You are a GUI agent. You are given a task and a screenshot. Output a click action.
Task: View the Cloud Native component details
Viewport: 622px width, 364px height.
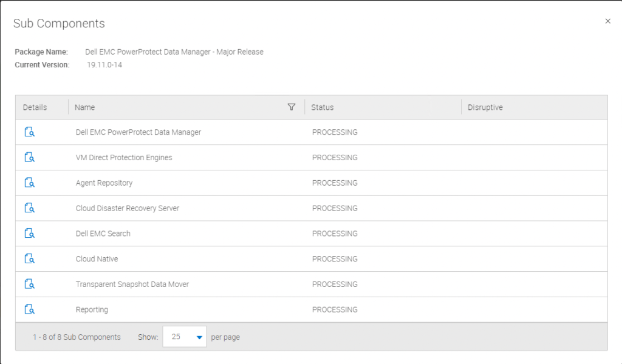point(29,258)
